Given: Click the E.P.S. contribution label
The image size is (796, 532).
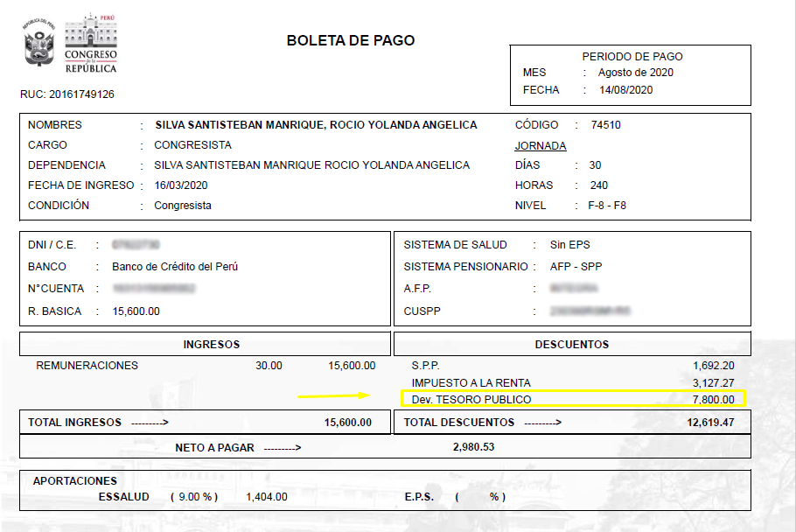Looking at the screenshot, I should click(x=419, y=497).
